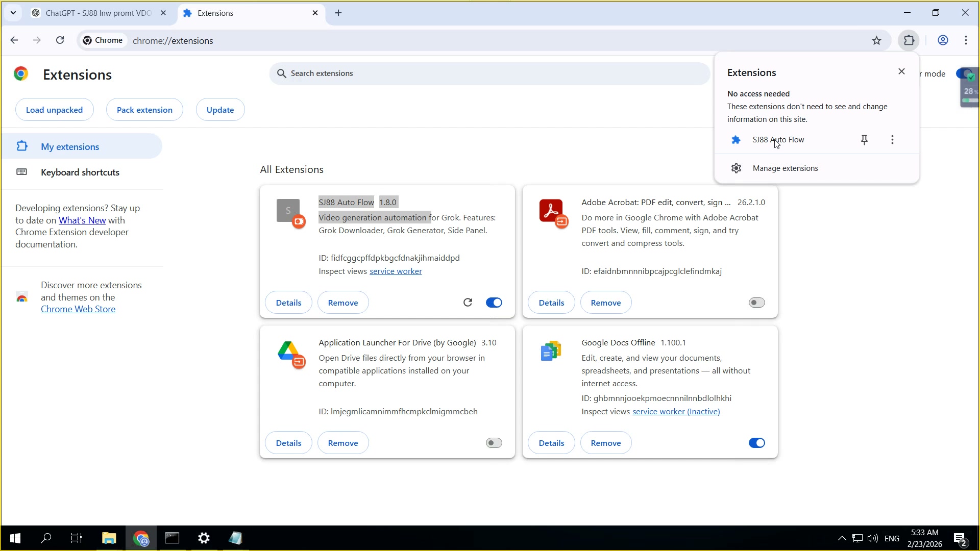Click the Search extensions field

[x=489, y=73]
